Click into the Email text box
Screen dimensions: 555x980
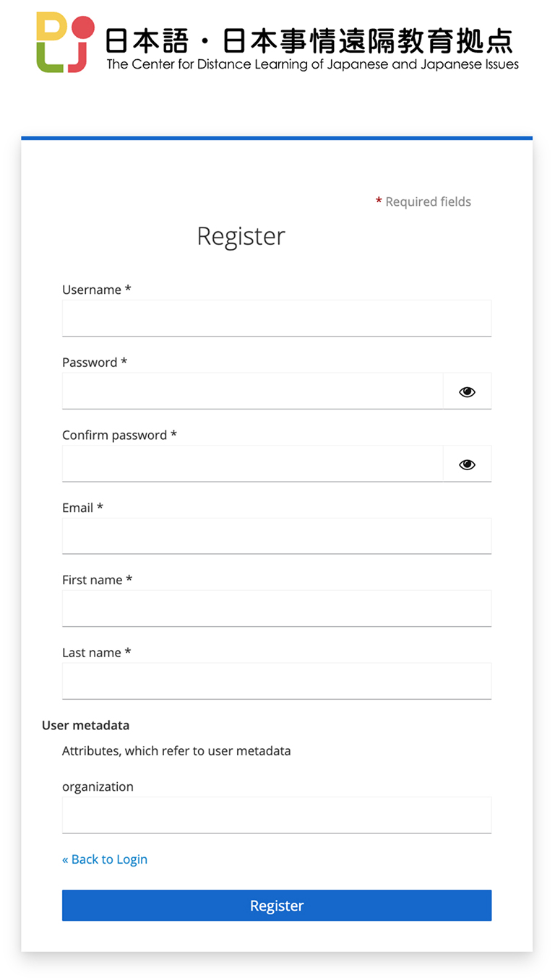pyautogui.click(x=276, y=537)
